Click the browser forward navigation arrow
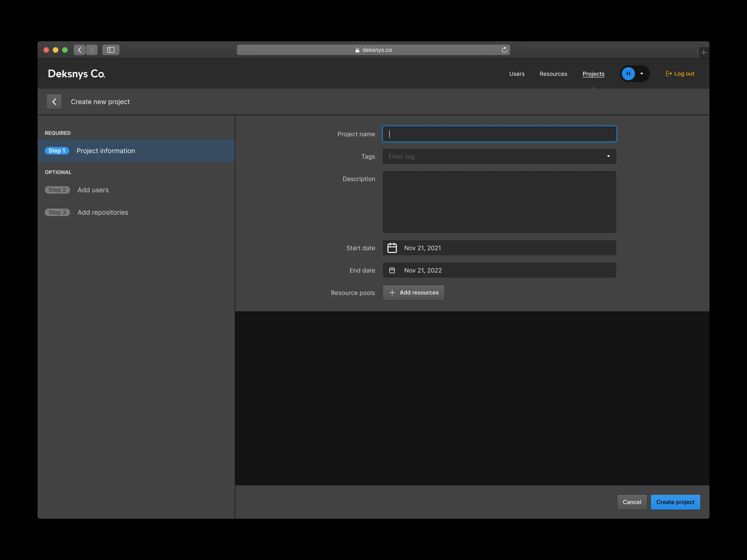 pyautogui.click(x=92, y=50)
